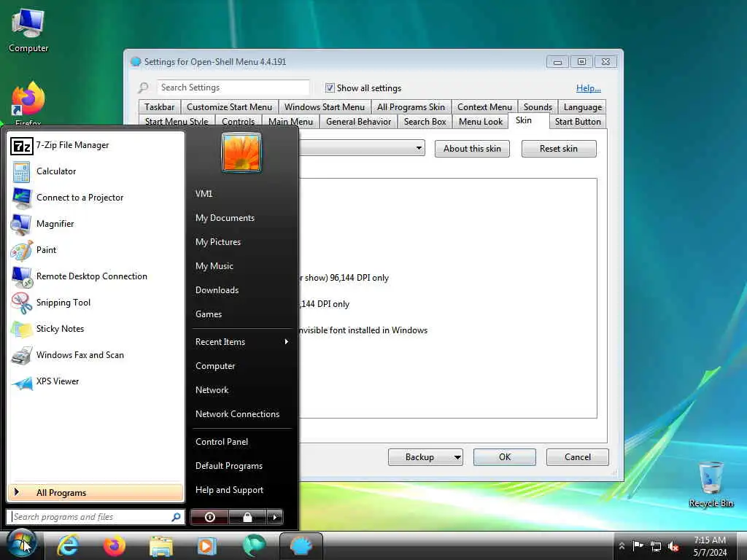This screenshot has width=747, height=560.
Task: Click the Action Center flag icon
Action: (x=638, y=545)
